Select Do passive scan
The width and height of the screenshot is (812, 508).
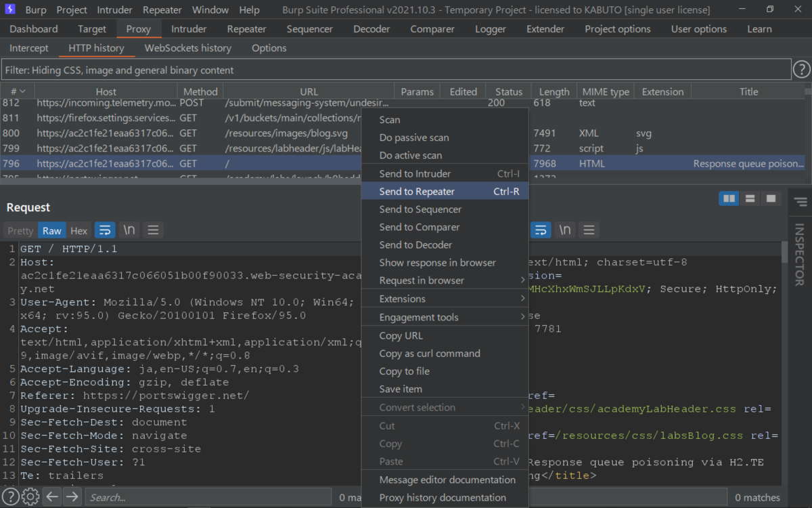445,137
